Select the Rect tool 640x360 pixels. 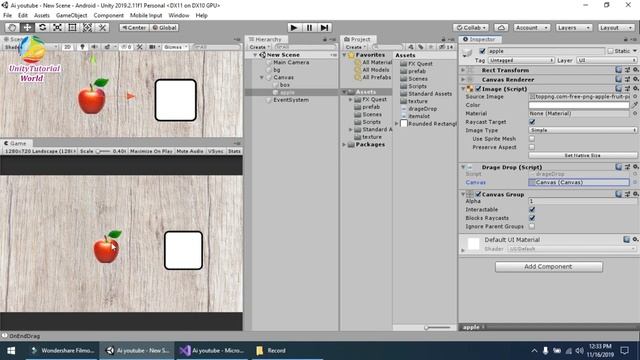pos(72,27)
